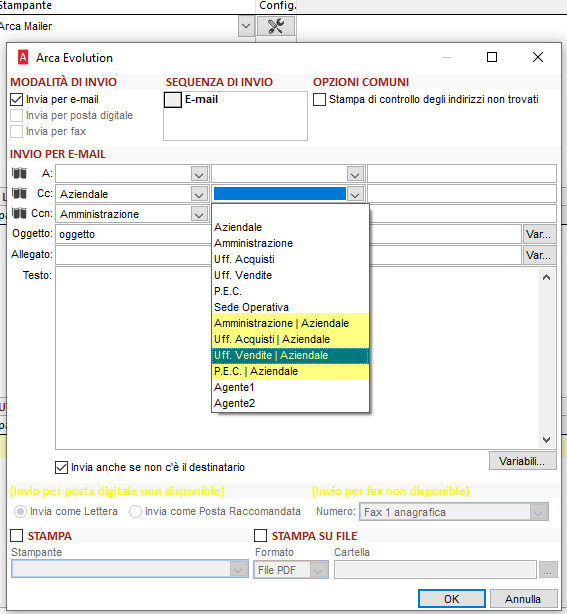
Task: Click the Cartella browse '...' button
Action: [548, 570]
